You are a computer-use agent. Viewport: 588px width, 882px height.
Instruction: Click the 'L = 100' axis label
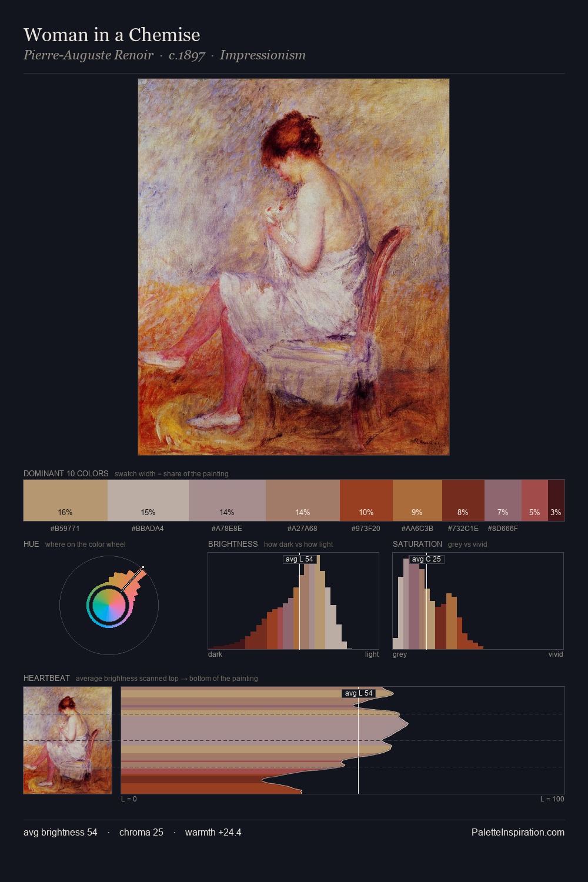click(552, 799)
